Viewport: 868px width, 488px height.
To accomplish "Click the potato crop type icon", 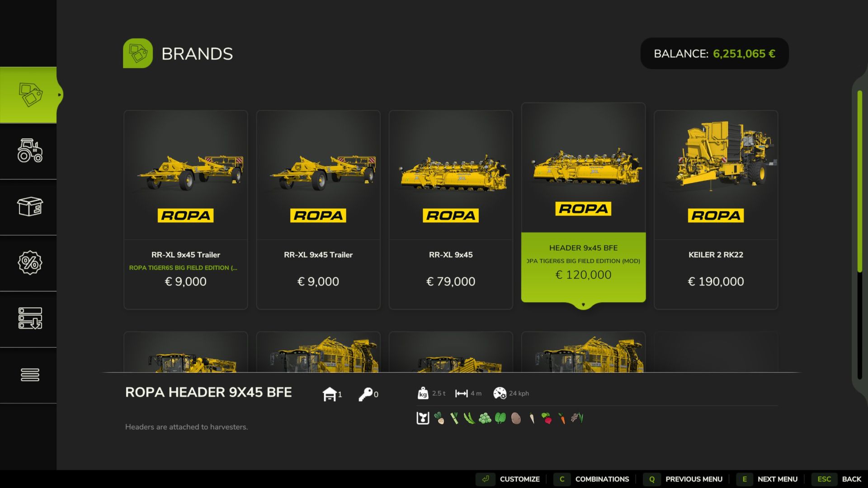I will (516, 418).
